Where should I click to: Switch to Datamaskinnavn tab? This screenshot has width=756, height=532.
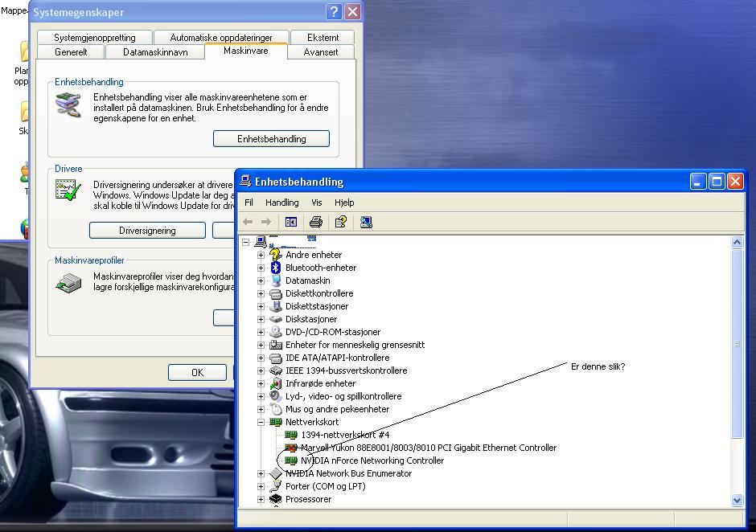pos(155,52)
